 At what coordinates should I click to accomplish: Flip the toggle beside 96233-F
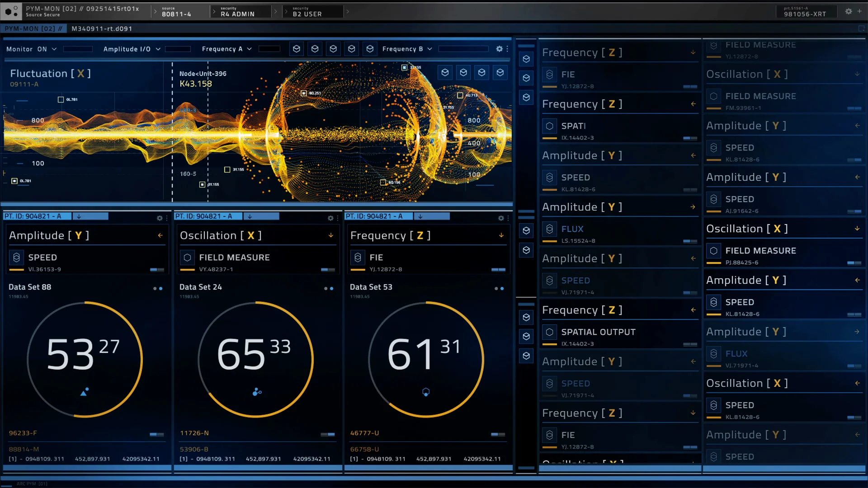coord(157,434)
